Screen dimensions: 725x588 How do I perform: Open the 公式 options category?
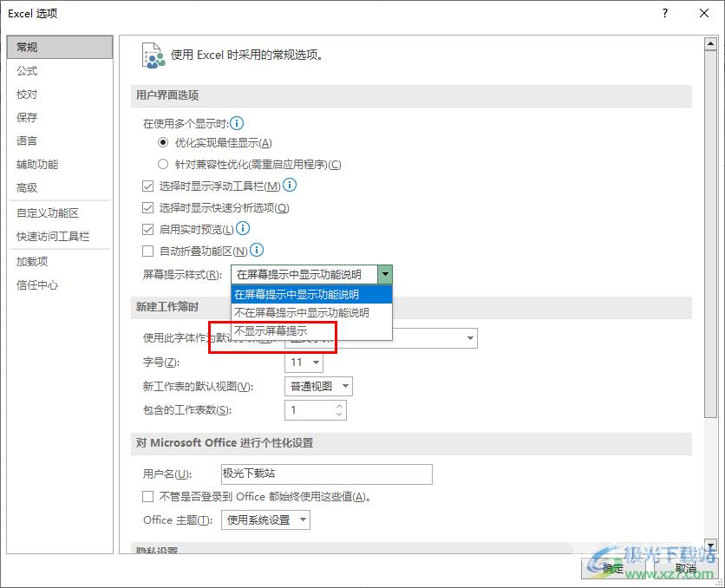(x=60, y=71)
